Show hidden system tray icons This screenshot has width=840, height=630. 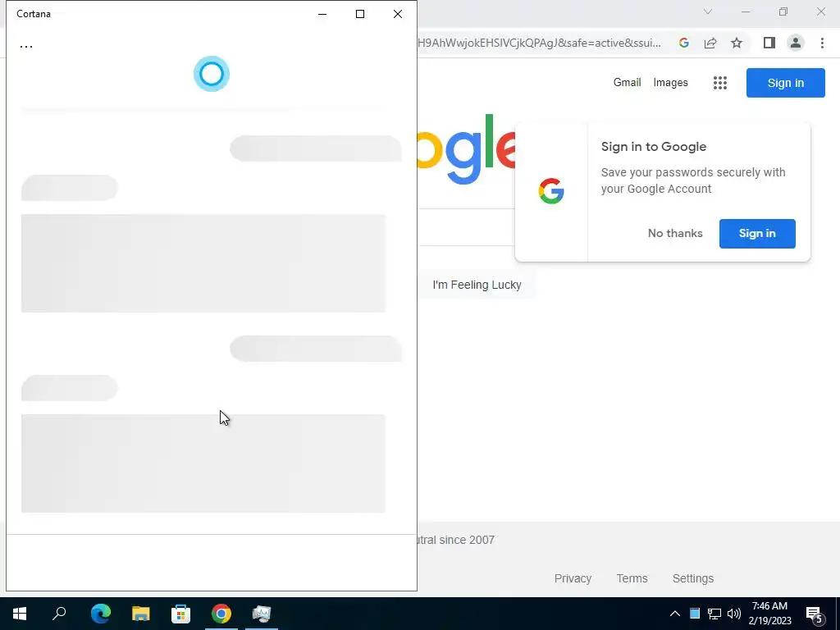[675, 614]
